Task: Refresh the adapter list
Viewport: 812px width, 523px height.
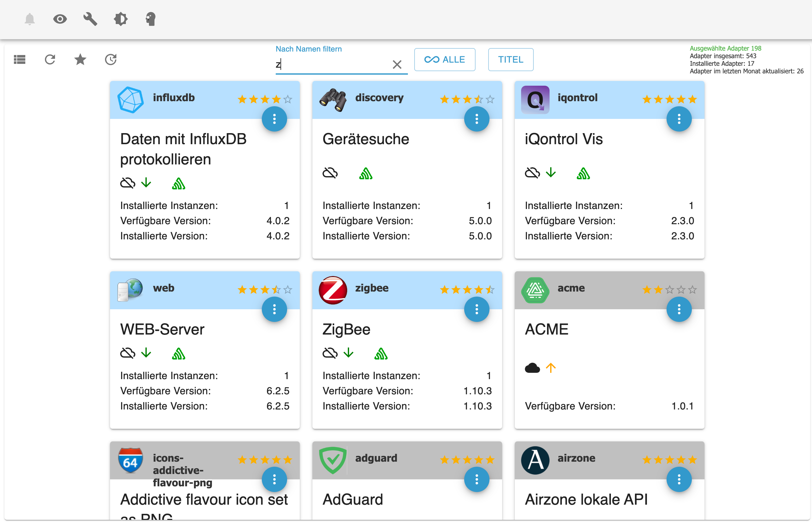Action: pos(50,60)
